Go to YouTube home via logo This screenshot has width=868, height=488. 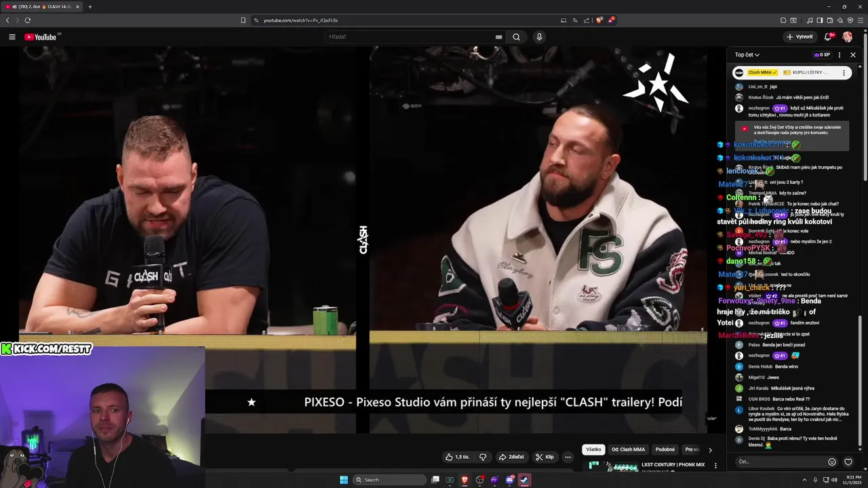[x=40, y=37]
